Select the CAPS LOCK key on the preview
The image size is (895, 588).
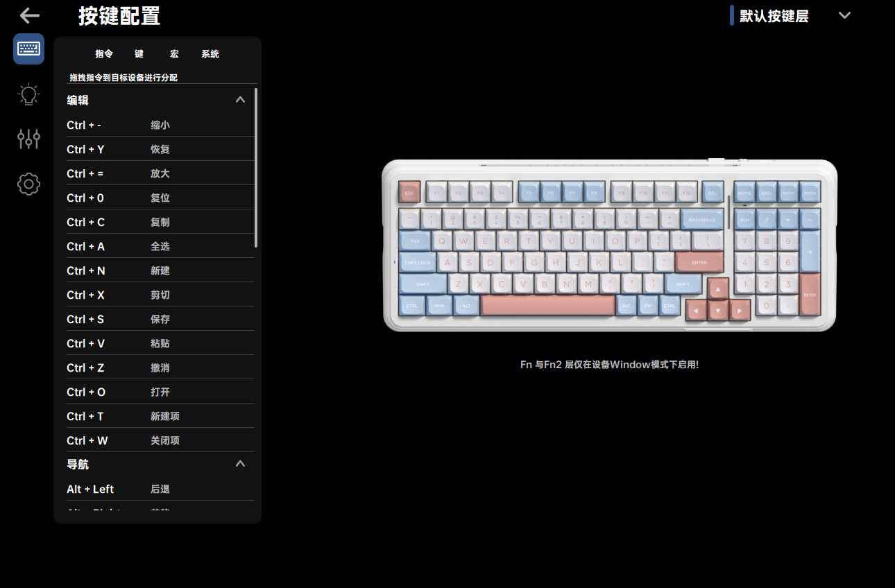[x=416, y=262]
